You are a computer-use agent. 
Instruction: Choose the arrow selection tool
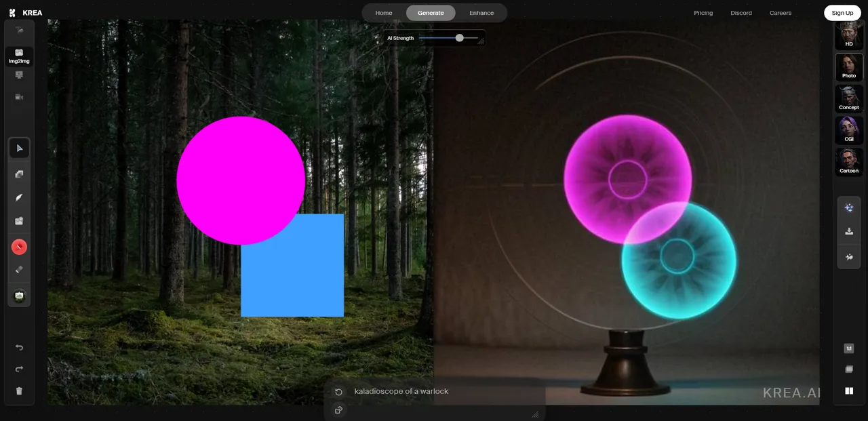(19, 148)
